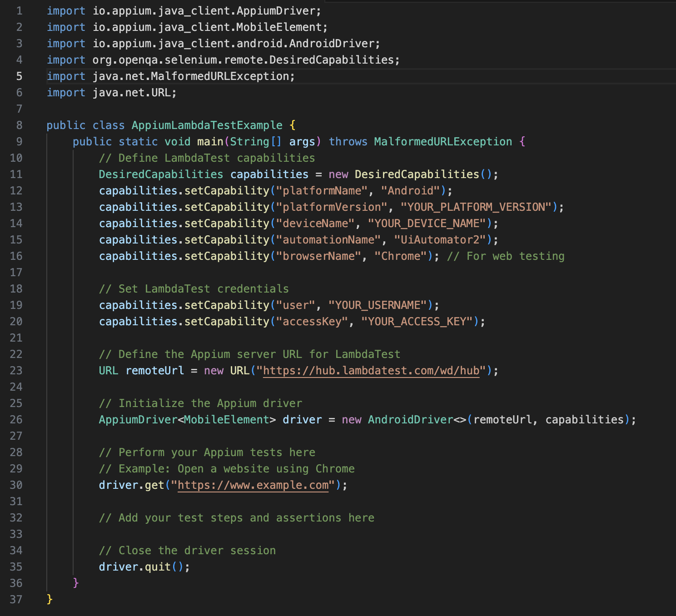Click the remoteUrl variable declaration
The width and height of the screenshot is (676, 616).
[x=154, y=371]
